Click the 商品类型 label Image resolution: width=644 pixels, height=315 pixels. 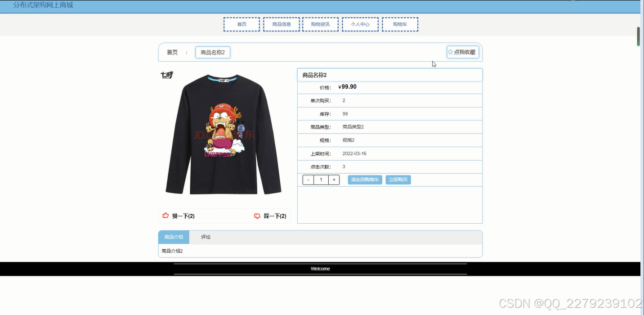pyautogui.click(x=321, y=127)
